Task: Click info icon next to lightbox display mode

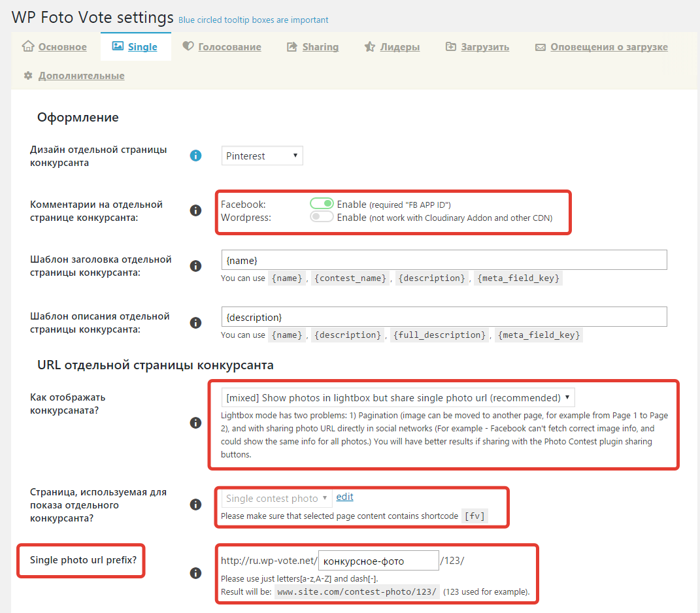Action: click(195, 422)
